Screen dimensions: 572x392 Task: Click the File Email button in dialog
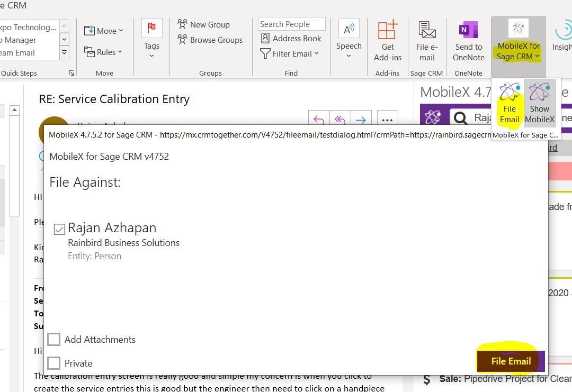click(511, 361)
